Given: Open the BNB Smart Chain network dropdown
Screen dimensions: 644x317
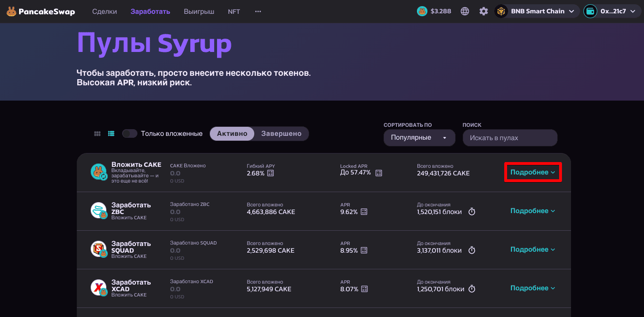Looking at the screenshot, I should pos(537,11).
